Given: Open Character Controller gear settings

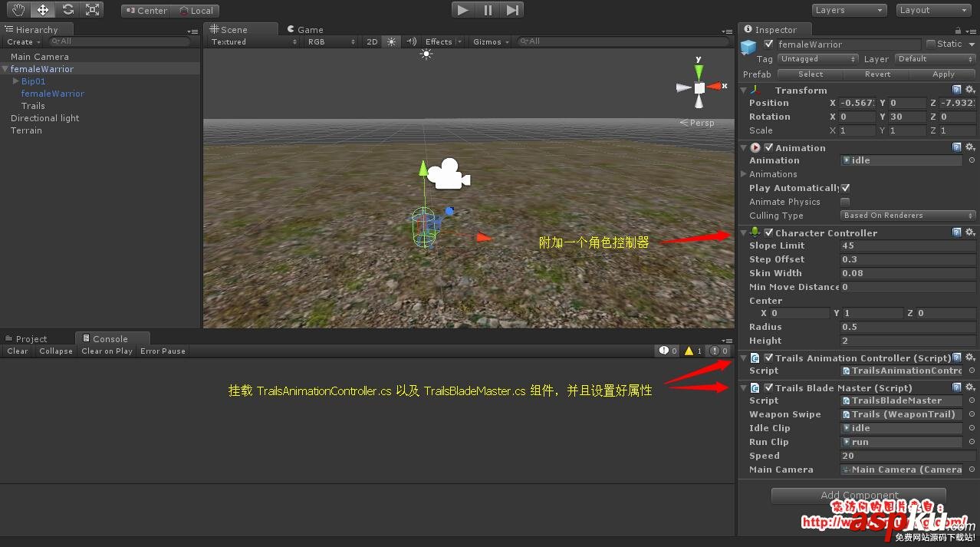Looking at the screenshot, I should (x=970, y=232).
